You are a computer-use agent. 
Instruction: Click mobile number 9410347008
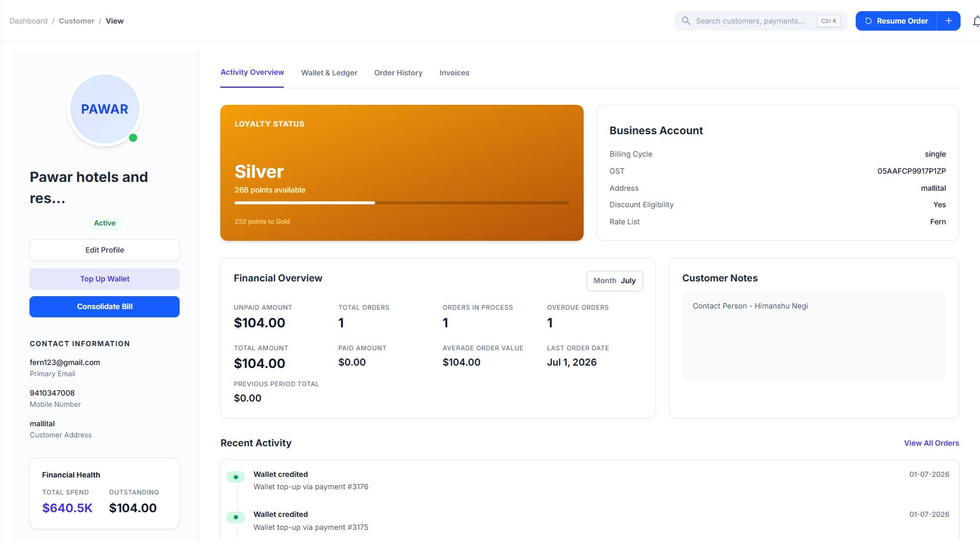(52, 393)
